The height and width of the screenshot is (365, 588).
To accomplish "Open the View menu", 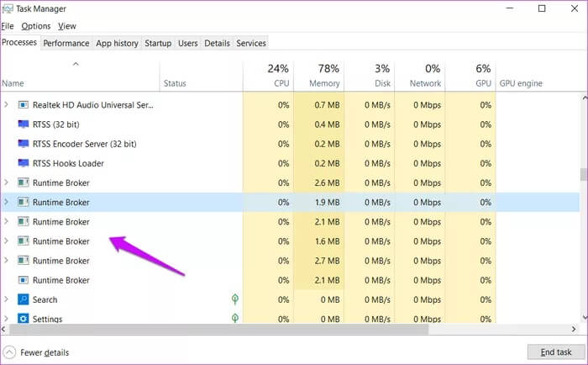I will click(67, 26).
